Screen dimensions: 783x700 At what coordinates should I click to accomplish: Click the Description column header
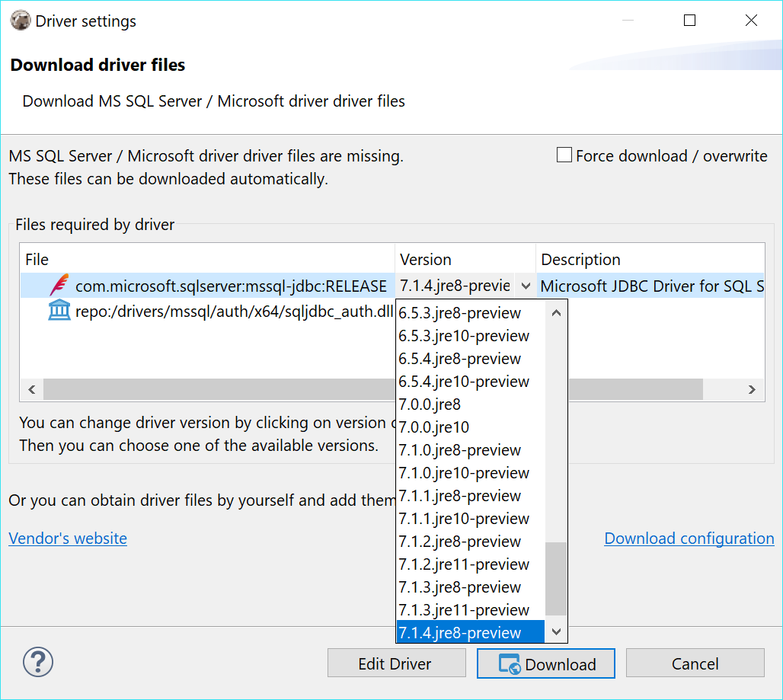[650, 259]
